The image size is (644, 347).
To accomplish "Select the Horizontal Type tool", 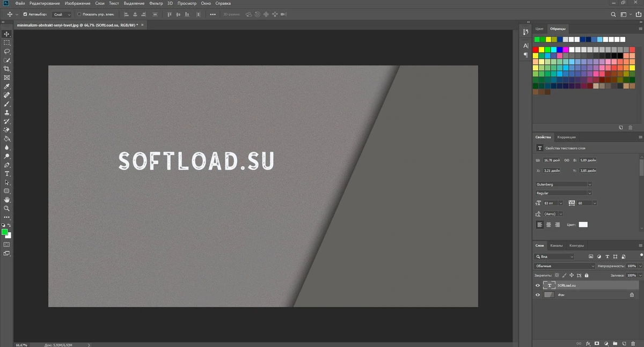I will pyautogui.click(x=7, y=174).
